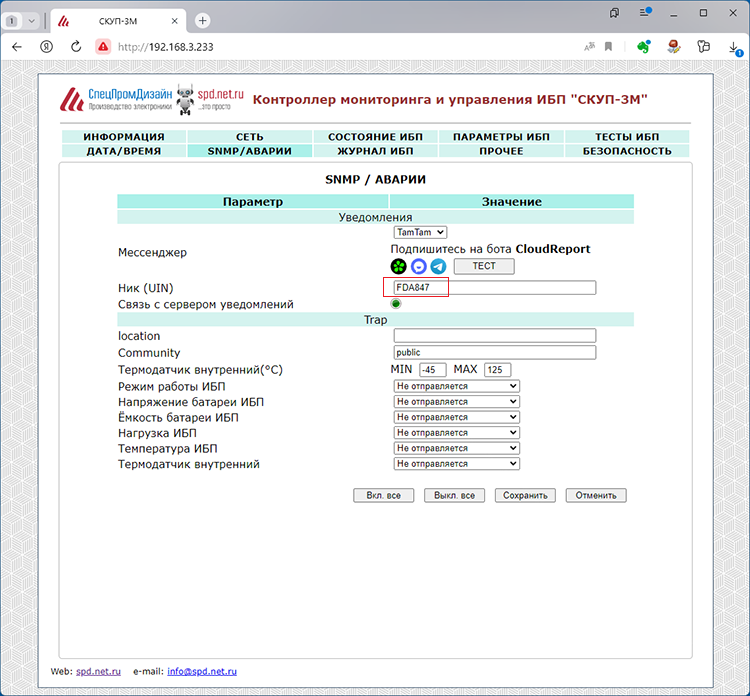The width and height of the screenshot is (750, 696).
Task: Open the Температура ИБП trap dropdown
Action: (456, 448)
